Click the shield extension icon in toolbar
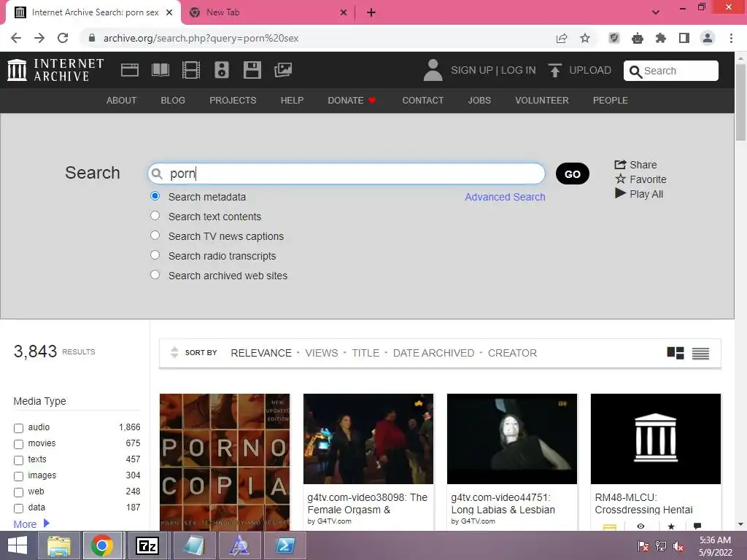This screenshot has height=560, width=747. (614, 38)
